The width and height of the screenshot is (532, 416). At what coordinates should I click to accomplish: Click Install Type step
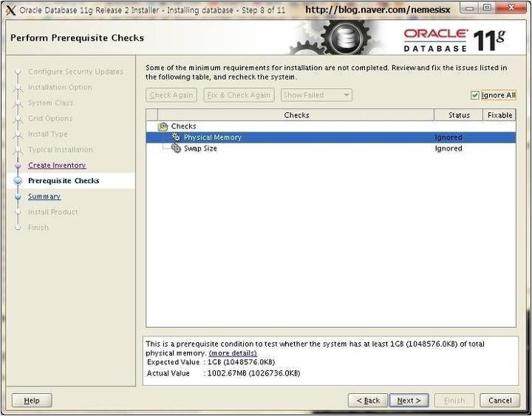48,134
